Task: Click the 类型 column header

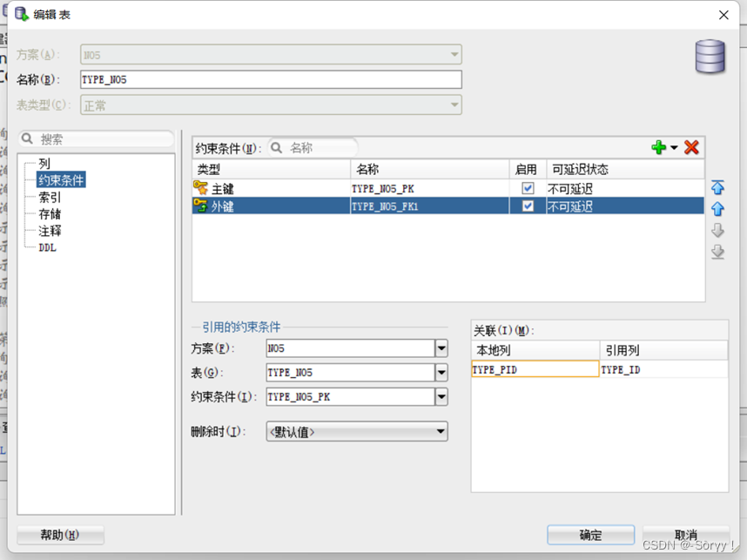Action: click(x=272, y=169)
